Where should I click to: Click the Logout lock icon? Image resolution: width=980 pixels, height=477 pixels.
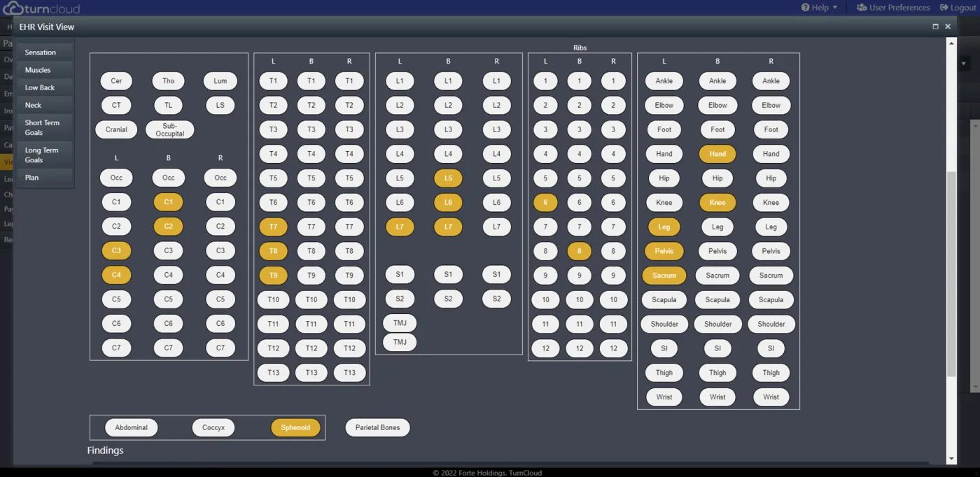[944, 8]
